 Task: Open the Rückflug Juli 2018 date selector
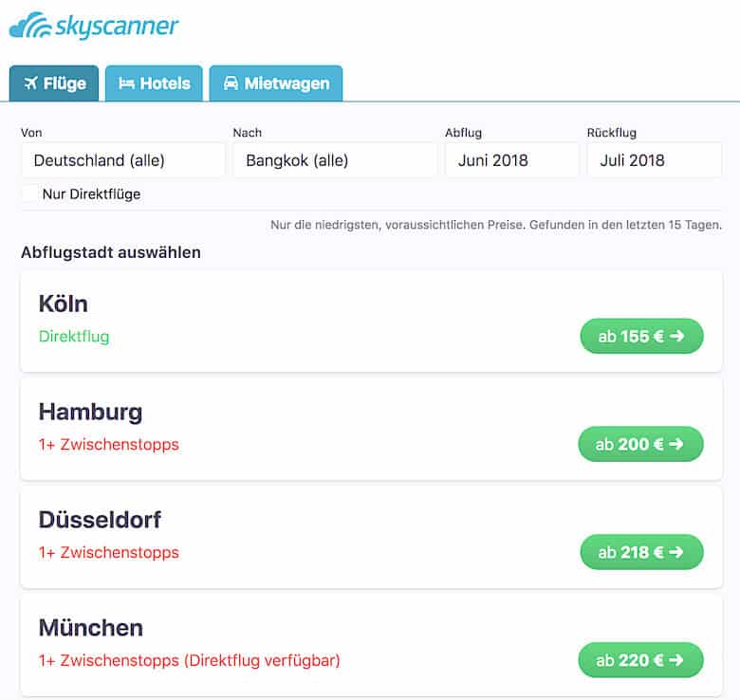tap(654, 160)
